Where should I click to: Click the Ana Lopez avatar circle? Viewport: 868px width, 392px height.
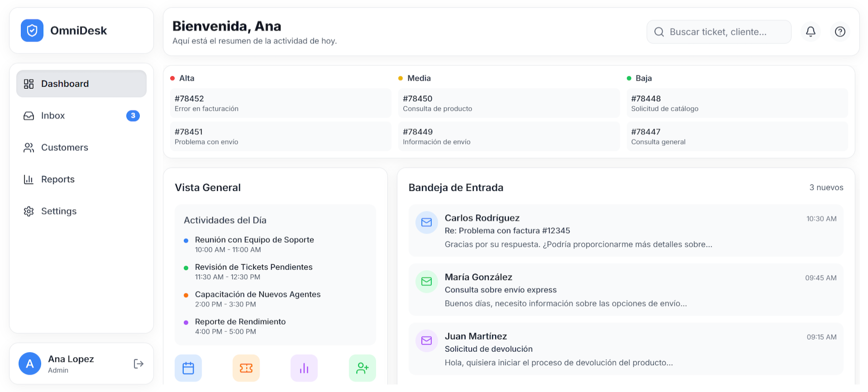[x=30, y=364]
